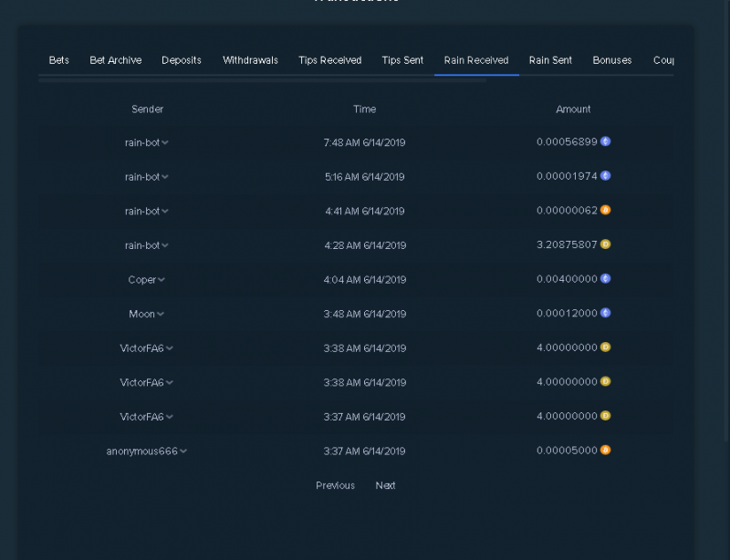Screen dimensions: 730x560
Task: Open the partially visible Coupons tab
Action: pos(663,60)
